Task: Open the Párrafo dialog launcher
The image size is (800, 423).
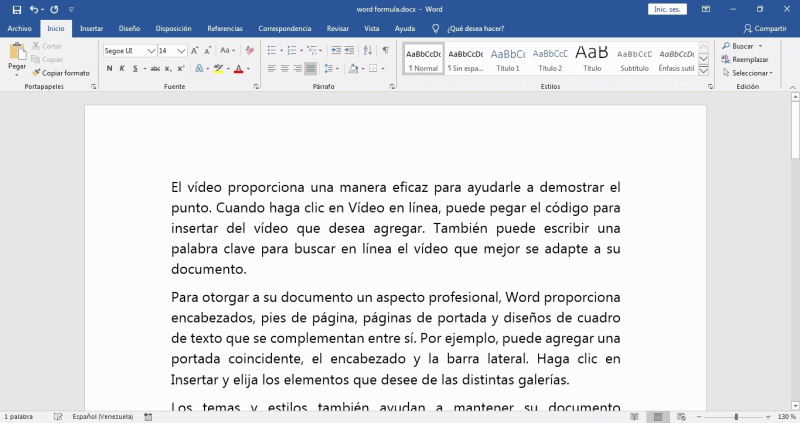Action: click(392, 87)
